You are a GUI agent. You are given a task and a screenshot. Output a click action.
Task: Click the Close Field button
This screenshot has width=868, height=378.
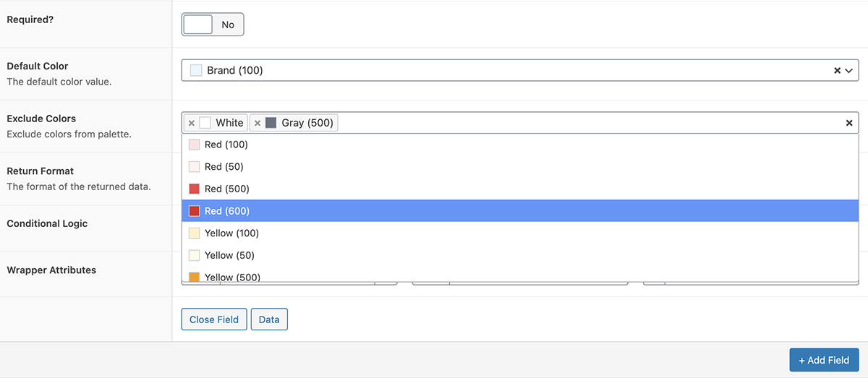click(214, 319)
